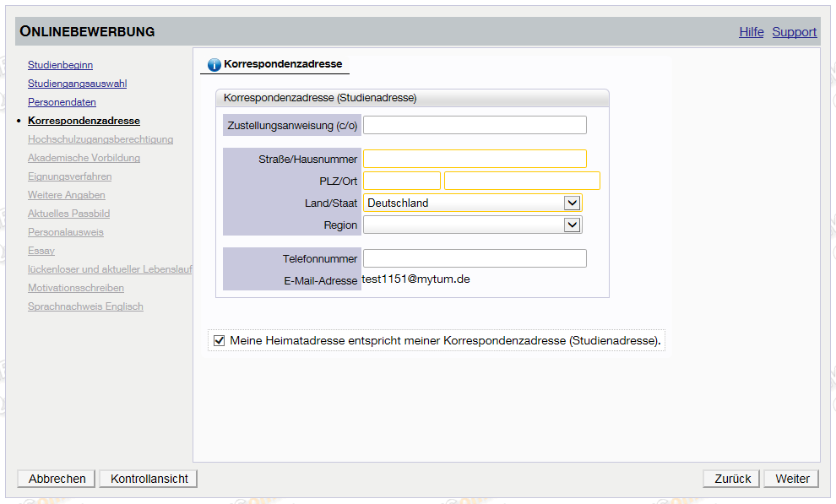Screen dimensions: 836x504
Task: Focus the PLZ postal code field
Action: click(x=402, y=181)
